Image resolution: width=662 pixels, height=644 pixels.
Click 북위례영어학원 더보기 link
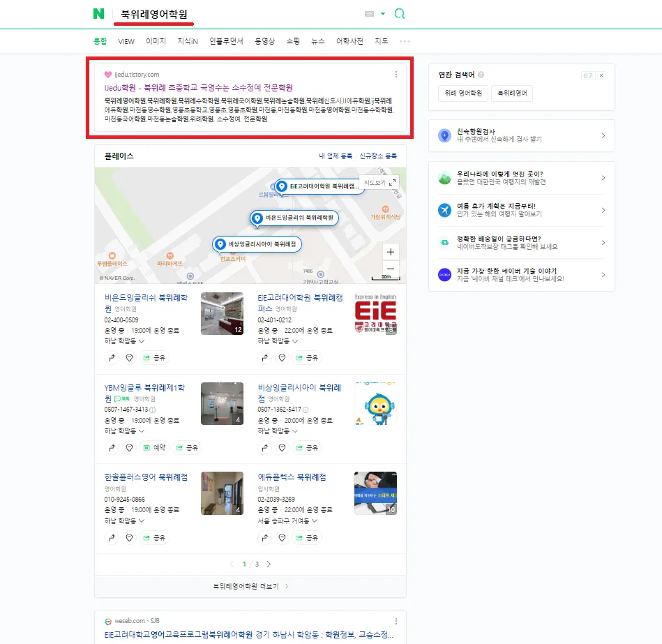coord(250,586)
